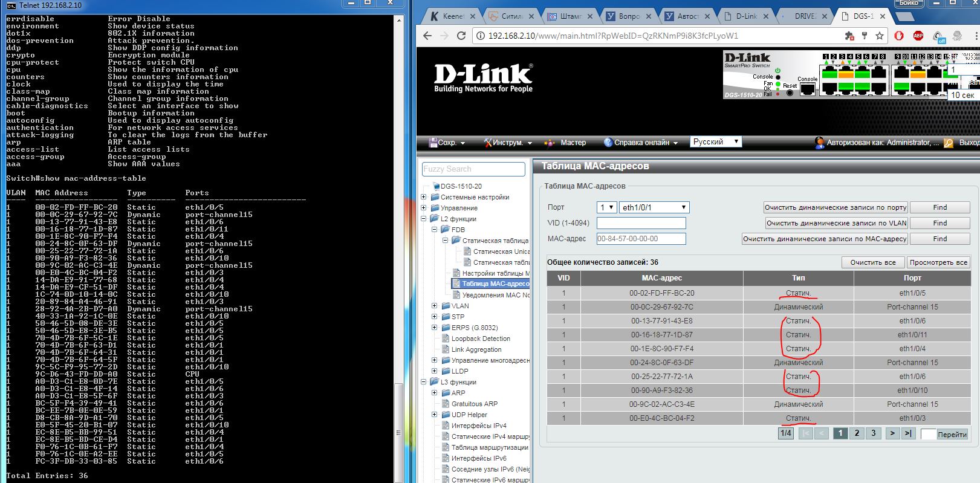
Task: Collapse the L2 функции tree node
Action: (424, 219)
